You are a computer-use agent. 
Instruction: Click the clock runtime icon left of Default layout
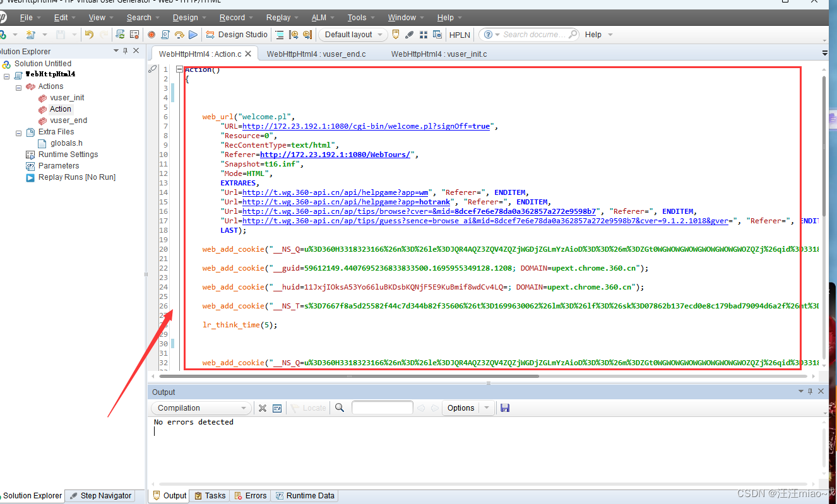(x=294, y=35)
